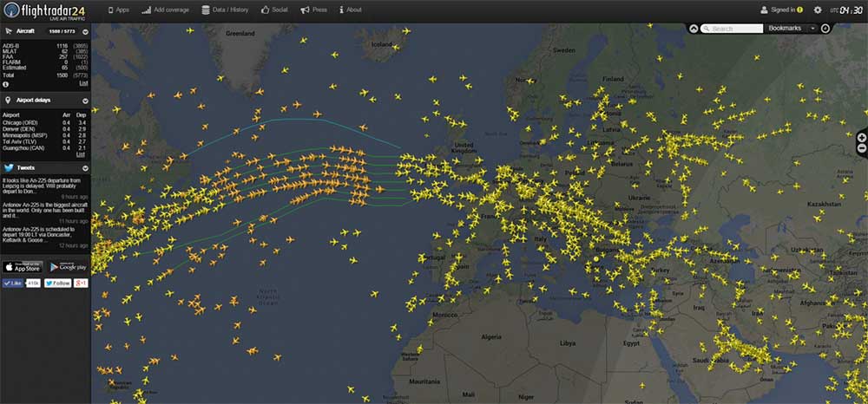Image resolution: width=868 pixels, height=404 pixels.
Task: Click the Twitter bird icon in Tweets
Action: click(x=9, y=167)
